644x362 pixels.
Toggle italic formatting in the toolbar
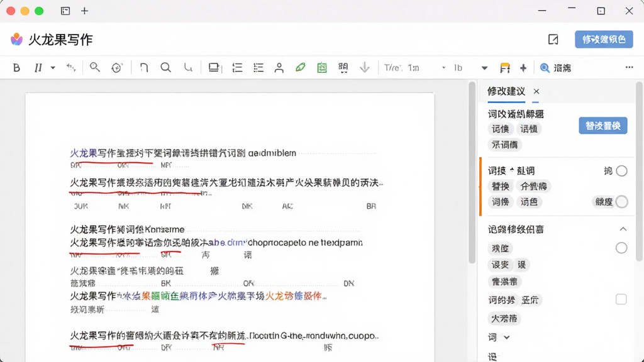(38, 68)
